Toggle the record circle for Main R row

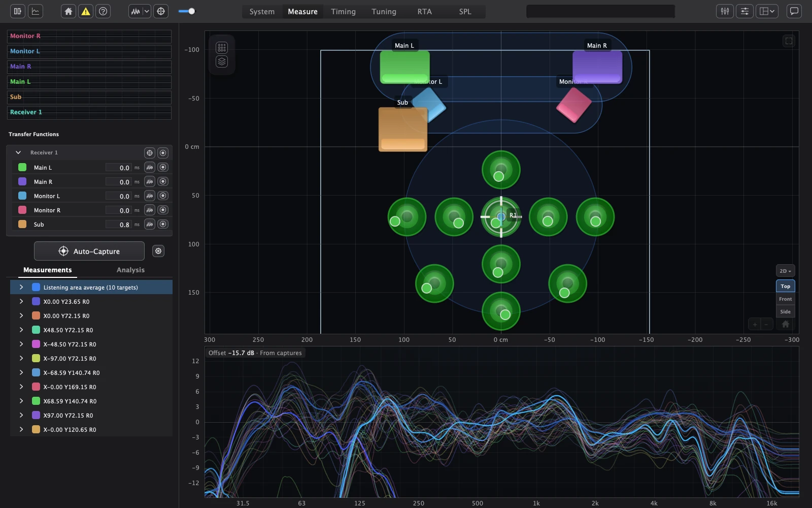point(163,181)
